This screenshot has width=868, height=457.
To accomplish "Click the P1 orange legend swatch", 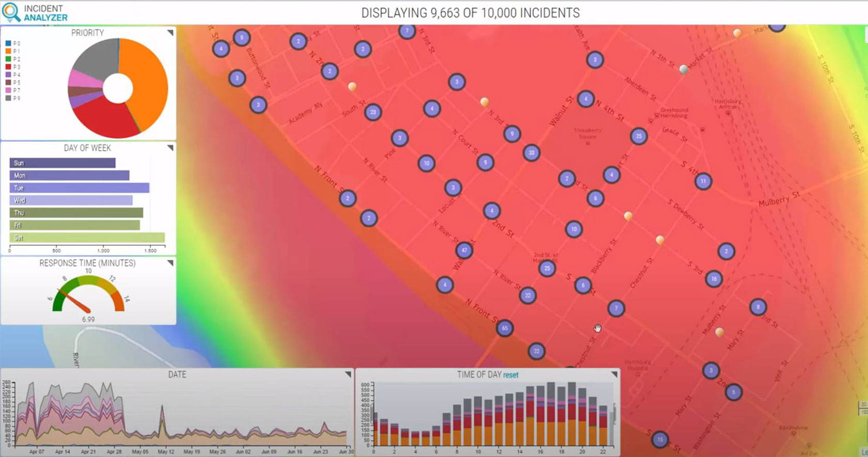I will point(8,51).
